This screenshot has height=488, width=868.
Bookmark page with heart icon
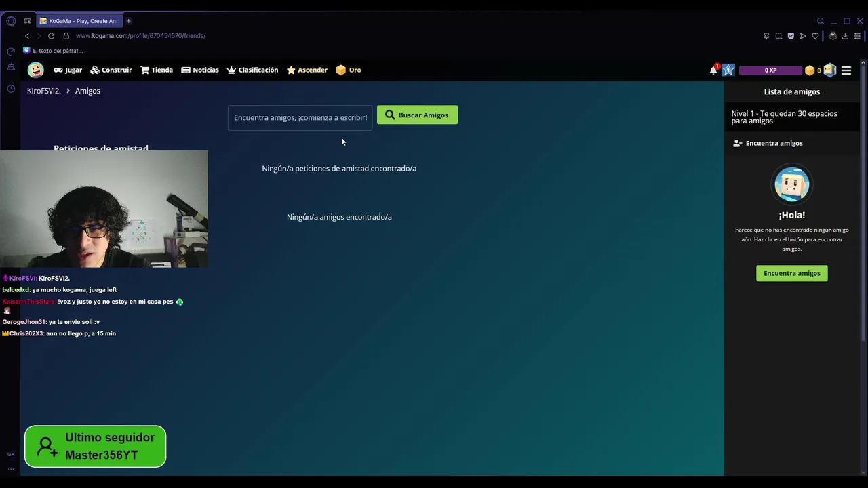pos(815,36)
